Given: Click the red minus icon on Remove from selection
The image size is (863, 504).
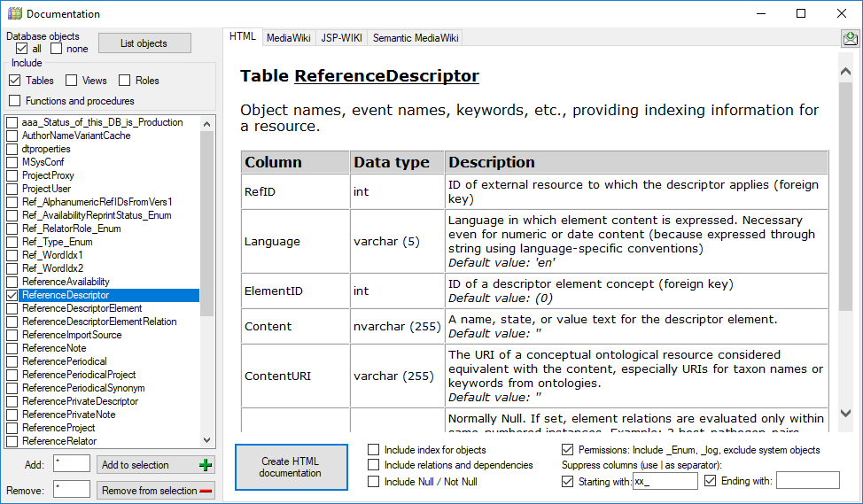Looking at the screenshot, I should [x=206, y=491].
